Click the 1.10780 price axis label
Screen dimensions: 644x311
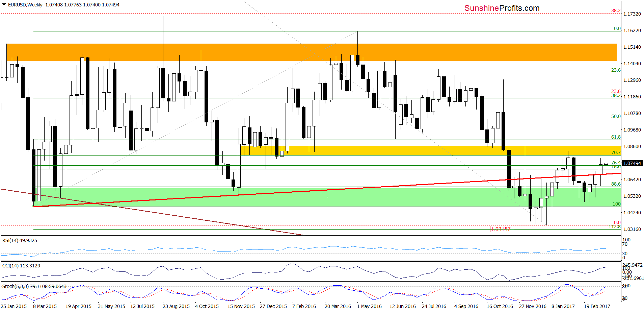click(x=632, y=113)
